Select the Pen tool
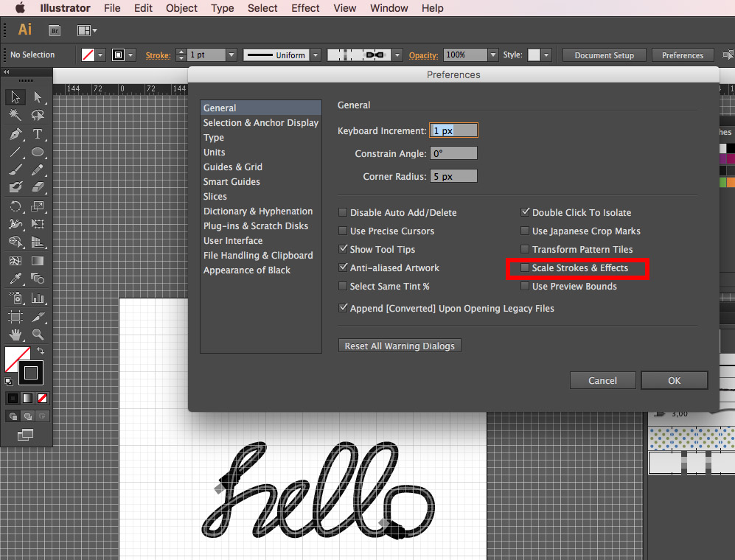This screenshot has width=735, height=560. [x=15, y=134]
